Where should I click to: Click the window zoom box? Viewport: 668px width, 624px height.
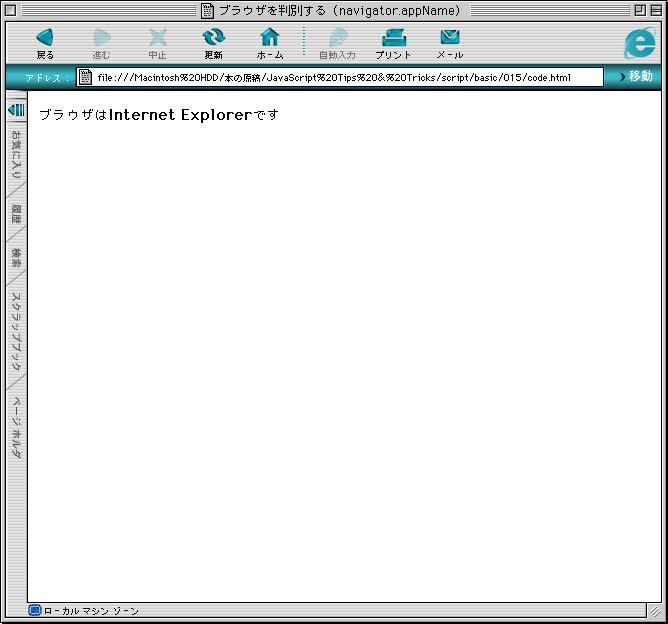639,10
